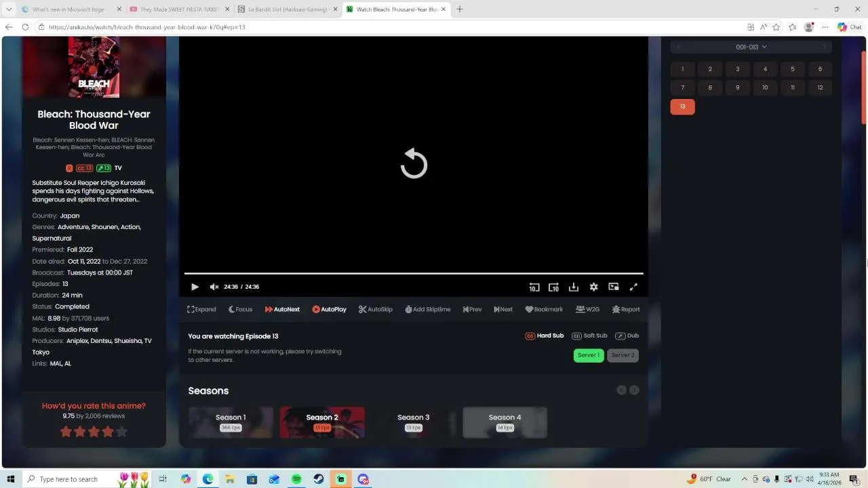The width and height of the screenshot is (868, 488).
Task: Open W2G watch together
Action: pos(587,309)
